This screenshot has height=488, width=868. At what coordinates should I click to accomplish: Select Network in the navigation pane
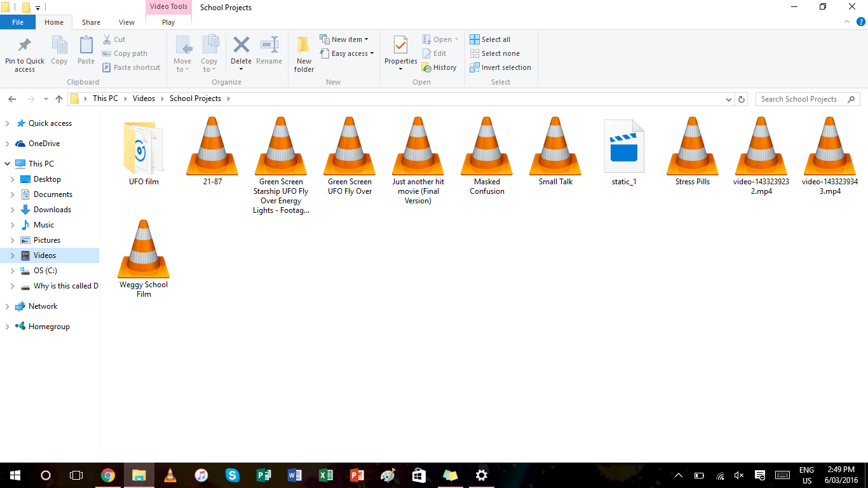pyautogui.click(x=43, y=306)
